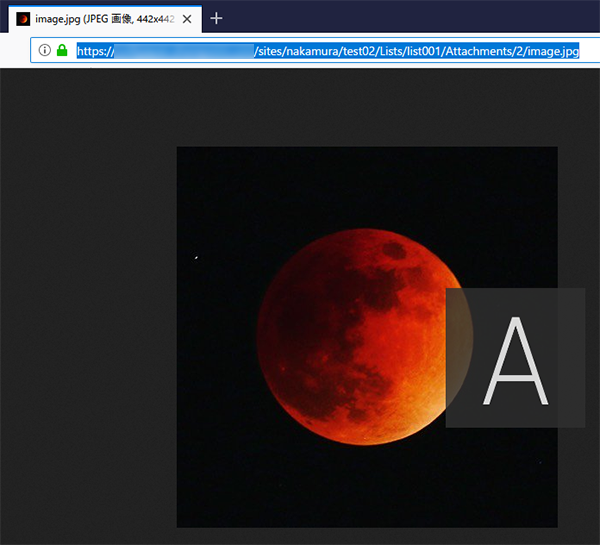This screenshot has height=545, width=600.
Task: Click the URL address bar field
Action: coord(315,50)
